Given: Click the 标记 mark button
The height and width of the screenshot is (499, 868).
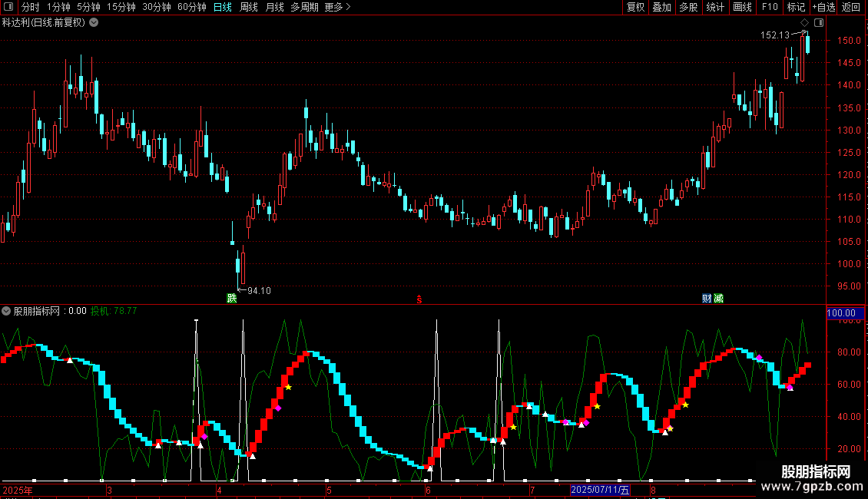Looking at the screenshot, I should pyautogui.click(x=796, y=7).
